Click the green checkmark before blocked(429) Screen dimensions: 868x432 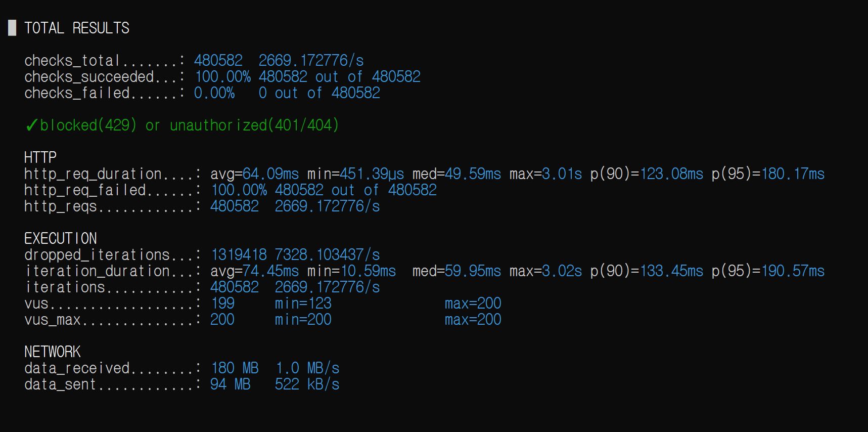point(31,125)
